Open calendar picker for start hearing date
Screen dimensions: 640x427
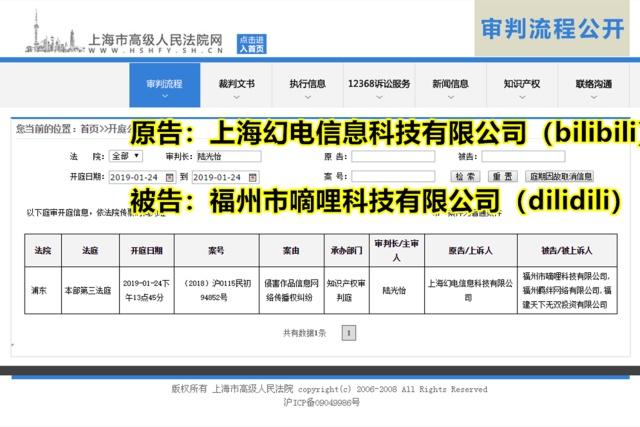click(169, 177)
